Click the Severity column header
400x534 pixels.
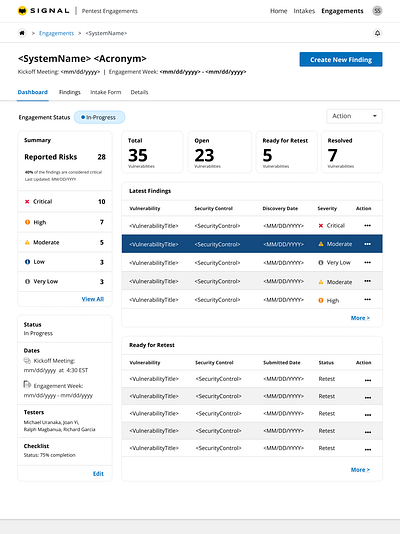(327, 208)
